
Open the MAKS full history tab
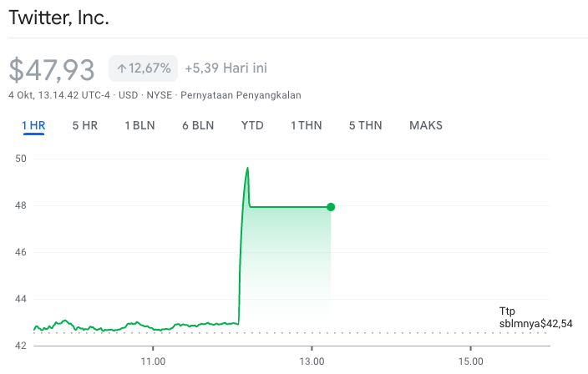(x=426, y=126)
